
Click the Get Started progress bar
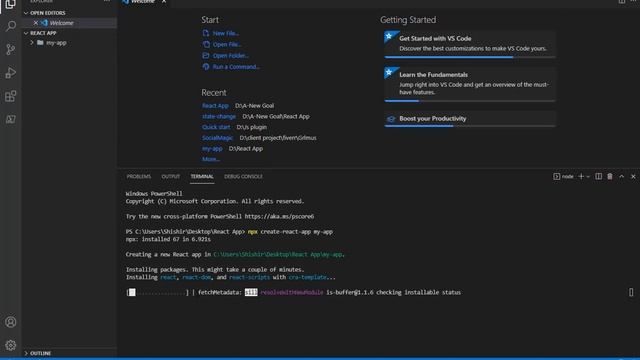coord(470,57)
